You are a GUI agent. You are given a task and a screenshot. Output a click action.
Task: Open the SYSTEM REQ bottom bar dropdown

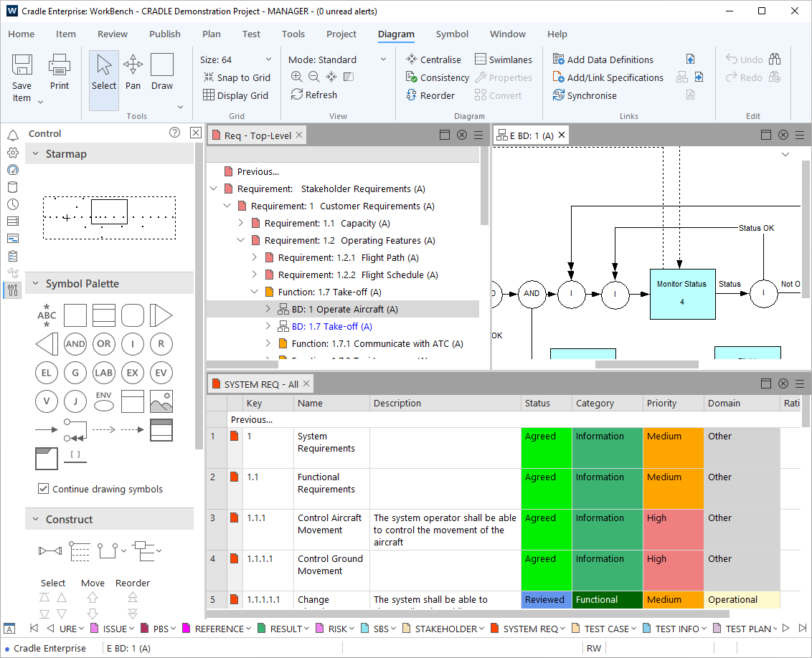pos(562,629)
